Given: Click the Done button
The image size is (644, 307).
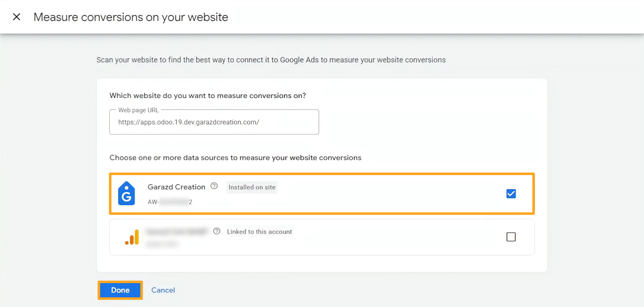Looking at the screenshot, I should tap(120, 290).
